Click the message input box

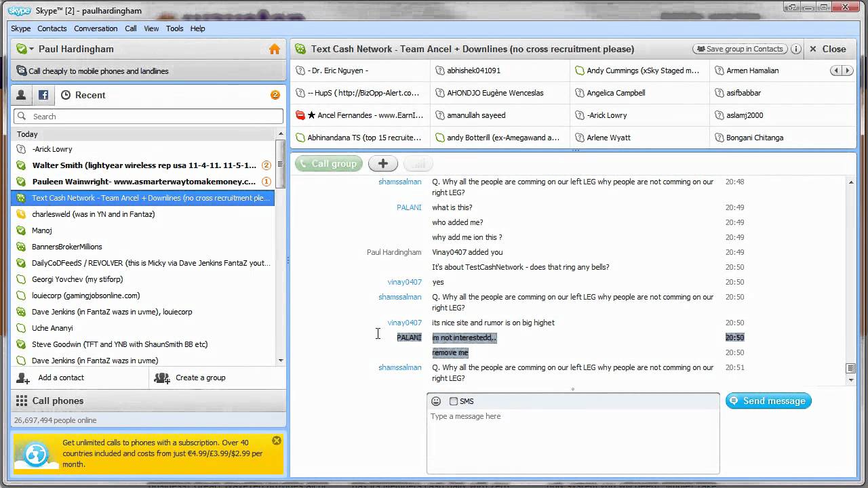(573, 441)
